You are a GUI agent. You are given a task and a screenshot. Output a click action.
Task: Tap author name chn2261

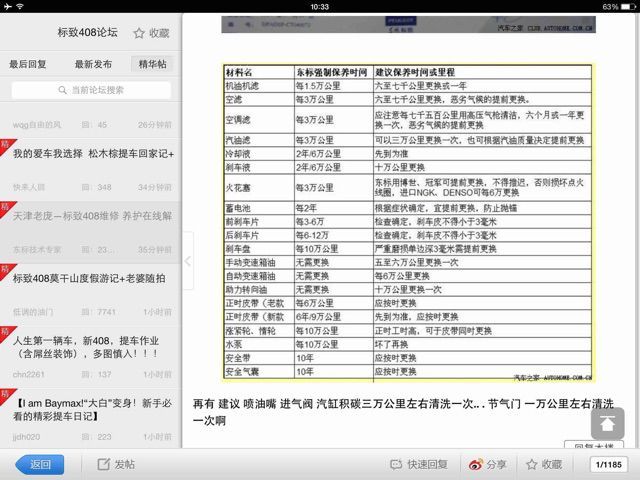coord(29,374)
